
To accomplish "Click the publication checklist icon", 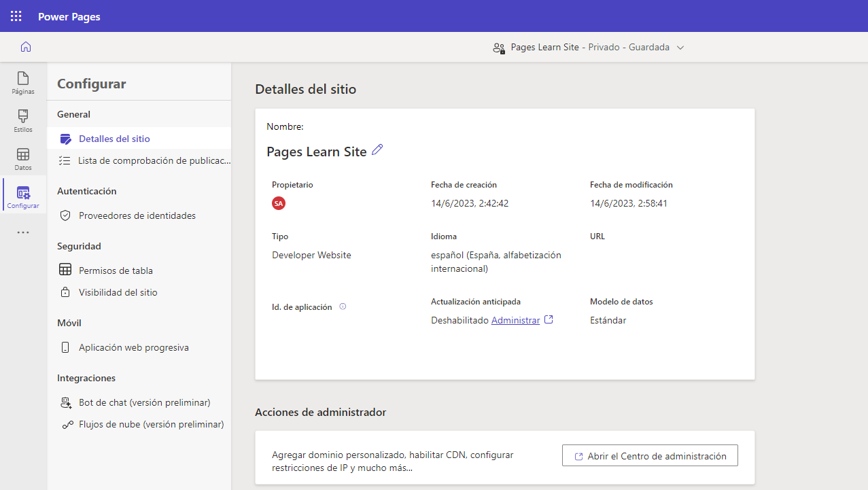I will pos(65,161).
